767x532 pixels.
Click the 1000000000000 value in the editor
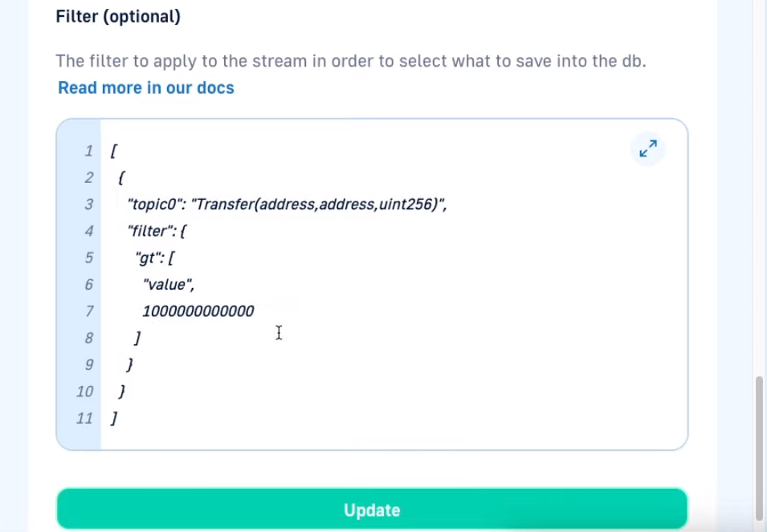pos(198,311)
